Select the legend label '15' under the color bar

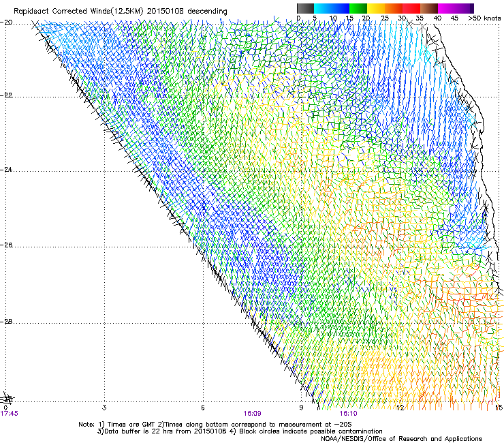pos(349,18)
